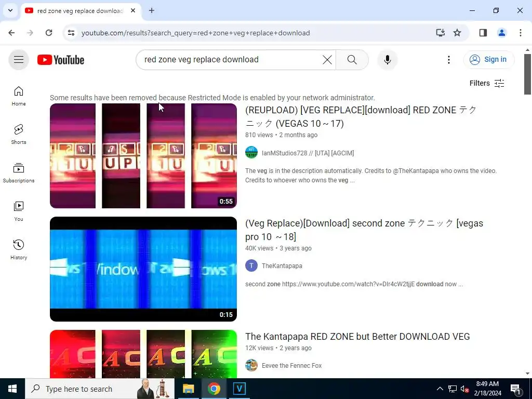This screenshot has width=532, height=399.
Task: Open the notification center icon
Action: (x=515, y=389)
